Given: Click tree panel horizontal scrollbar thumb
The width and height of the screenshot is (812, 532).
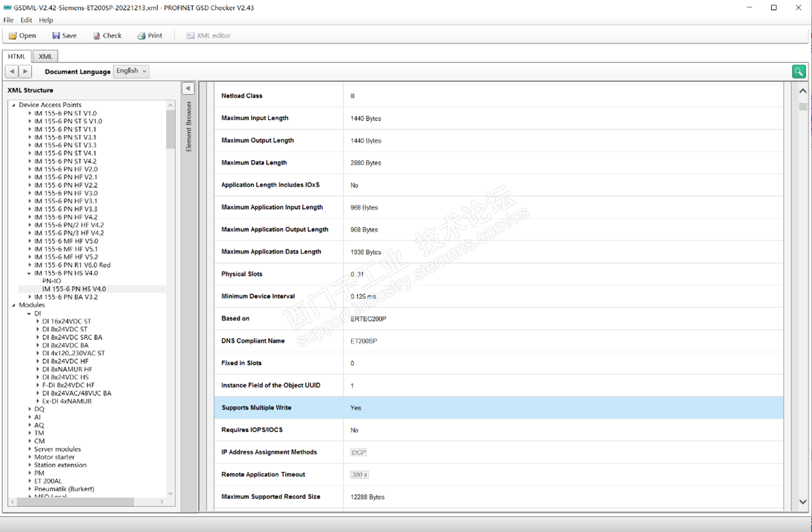Looking at the screenshot, I should click(x=75, y=502).
